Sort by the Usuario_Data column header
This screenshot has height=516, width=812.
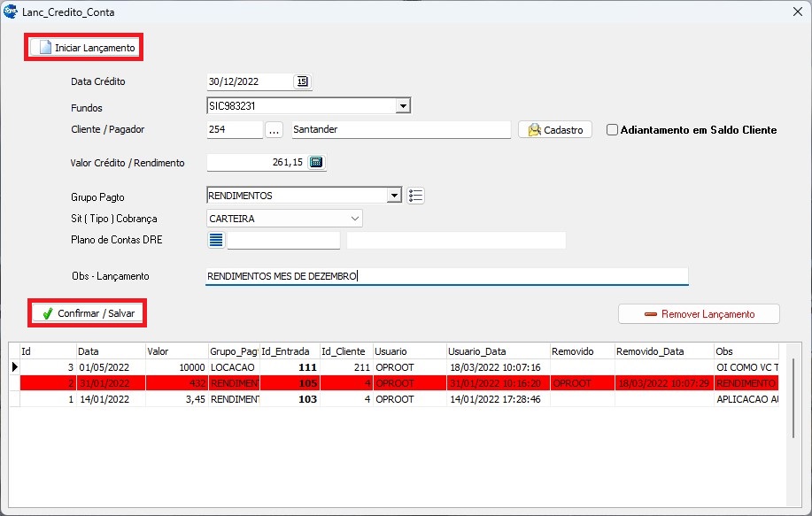pos(496,351)
